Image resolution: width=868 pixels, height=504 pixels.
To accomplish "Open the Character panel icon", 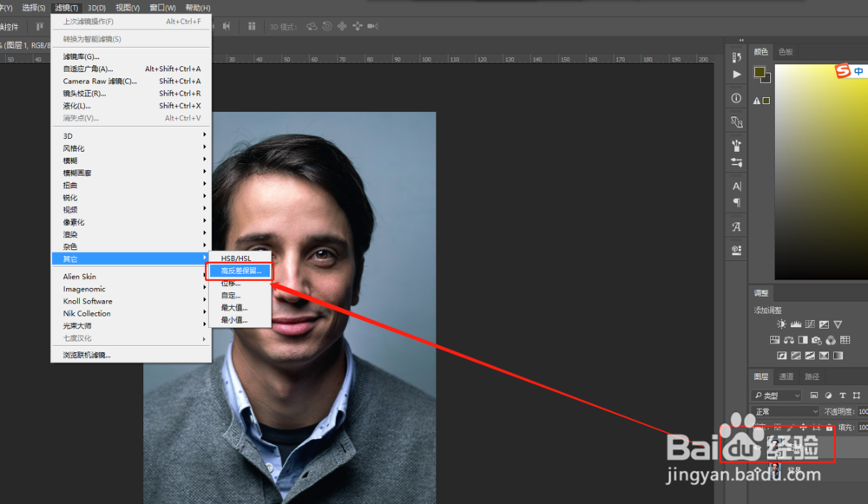I will (736, 186).
